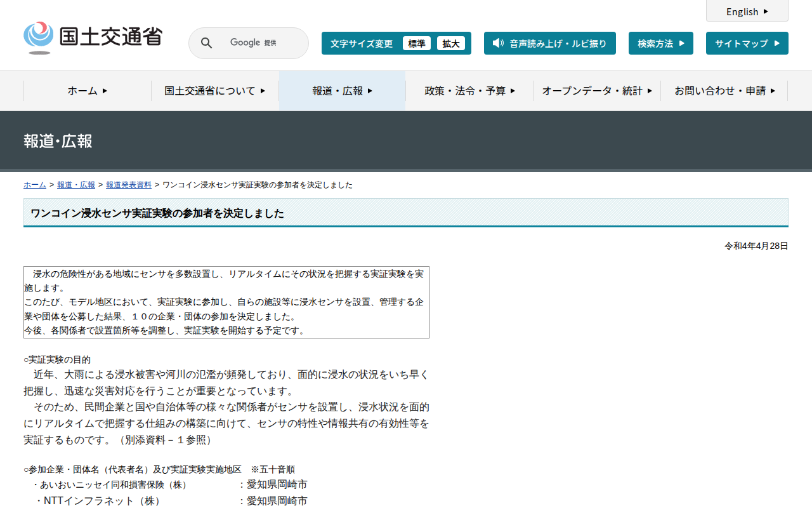Screen dimensions: 812x508
Task: Open the 政策・法令・予算 navigation menu
Action: pyautogui.click(x=469, y=91)
